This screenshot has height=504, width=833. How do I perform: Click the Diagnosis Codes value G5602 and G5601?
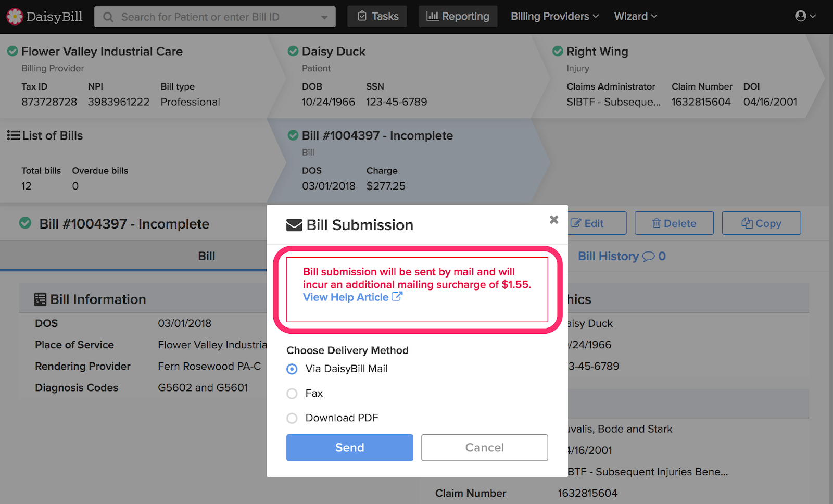[x=203, y=387]
